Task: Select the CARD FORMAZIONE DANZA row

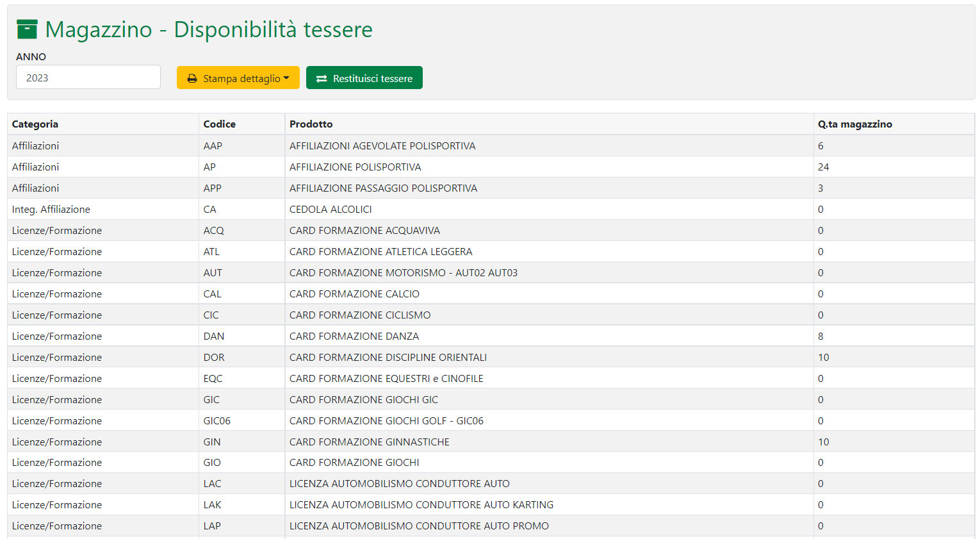Action: click(354, 336)
